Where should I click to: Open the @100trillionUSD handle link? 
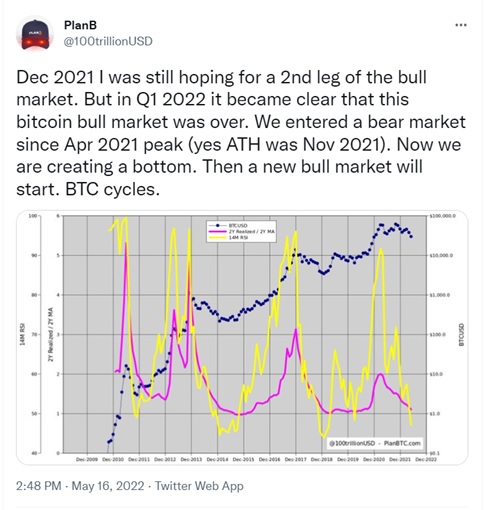pyautogui.click(x=108, y=41)
